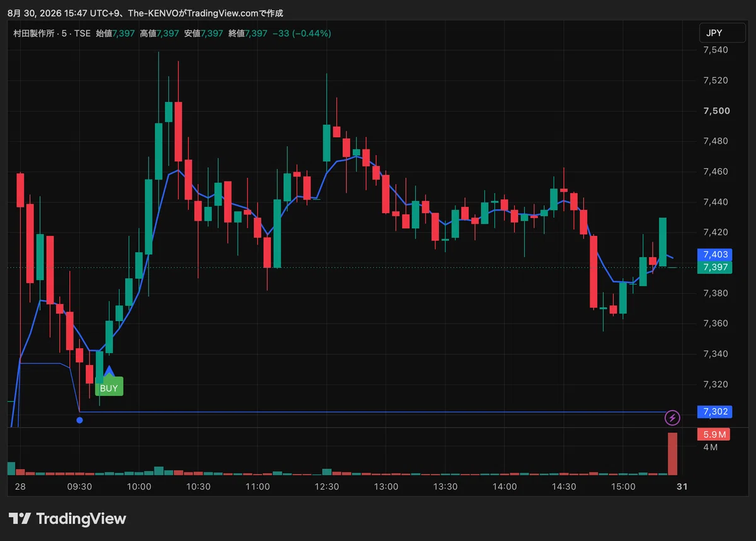Click the 12:30 time axis label
Screen dimensions: 756x541
[326, 487]
